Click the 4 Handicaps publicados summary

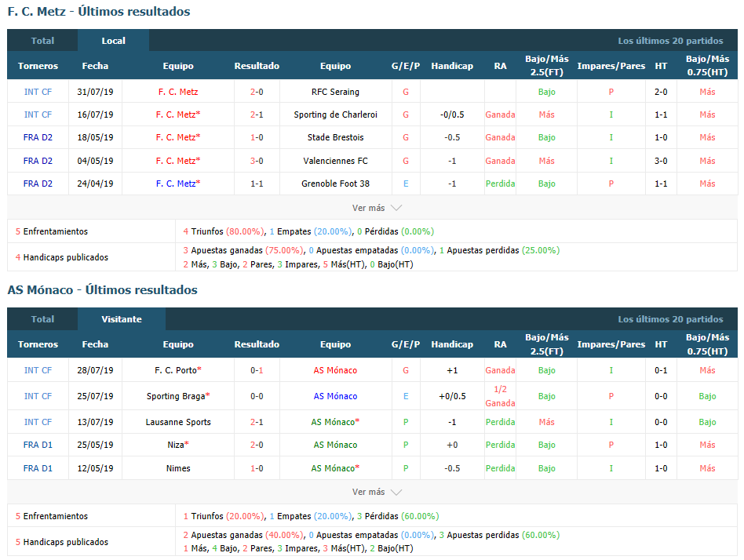pyautogui.click(x=62, y=257)
